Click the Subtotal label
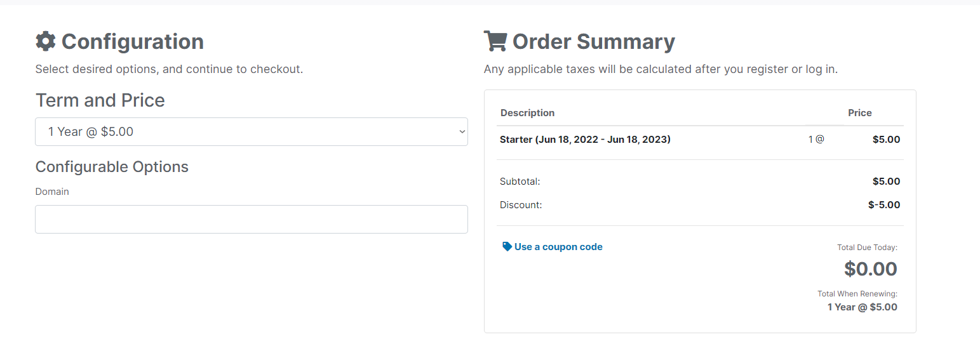Viewport: 980px width, 351px height. pyautogui.click(x=520, y=182)
